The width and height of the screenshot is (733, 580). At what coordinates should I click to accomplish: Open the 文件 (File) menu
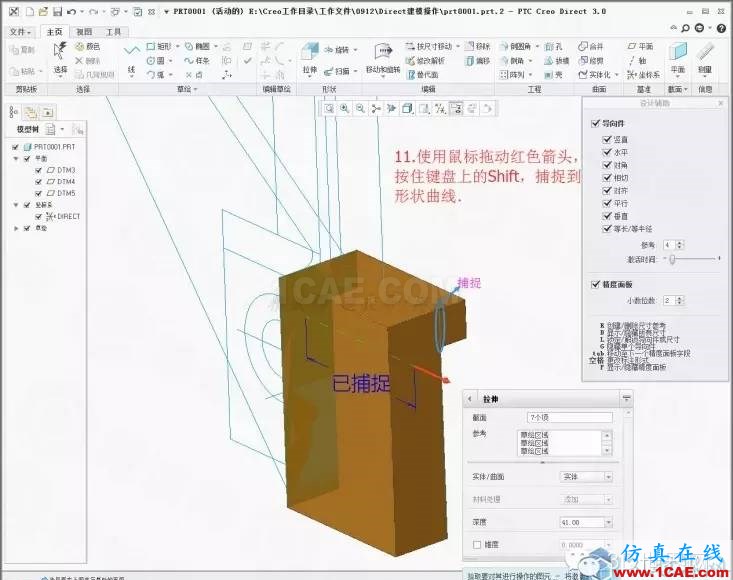(x=20, y=32)
